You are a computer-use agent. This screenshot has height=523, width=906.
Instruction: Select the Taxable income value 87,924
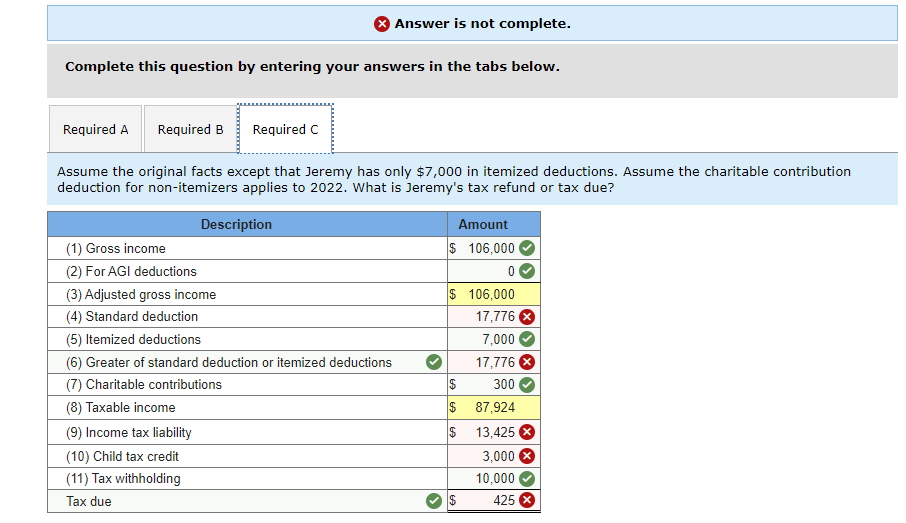494,407
